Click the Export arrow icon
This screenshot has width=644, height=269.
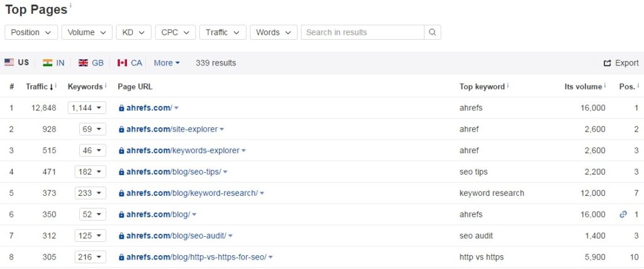[x=607, y=63]
